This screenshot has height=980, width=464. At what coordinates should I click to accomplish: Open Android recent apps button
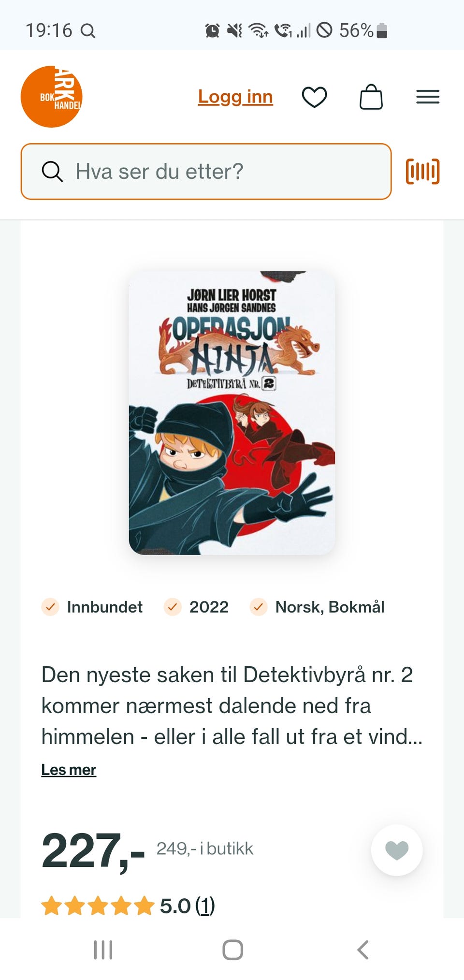pyautogui.click(x=103, y=950)
